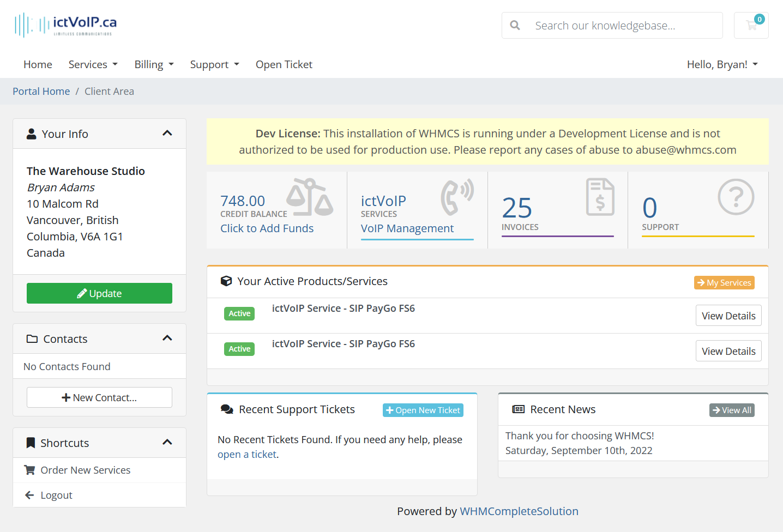The width and height of the screenshot is (783, 532).
Task: Click the Click to Add Funds link
Action: tap(267, 228)
